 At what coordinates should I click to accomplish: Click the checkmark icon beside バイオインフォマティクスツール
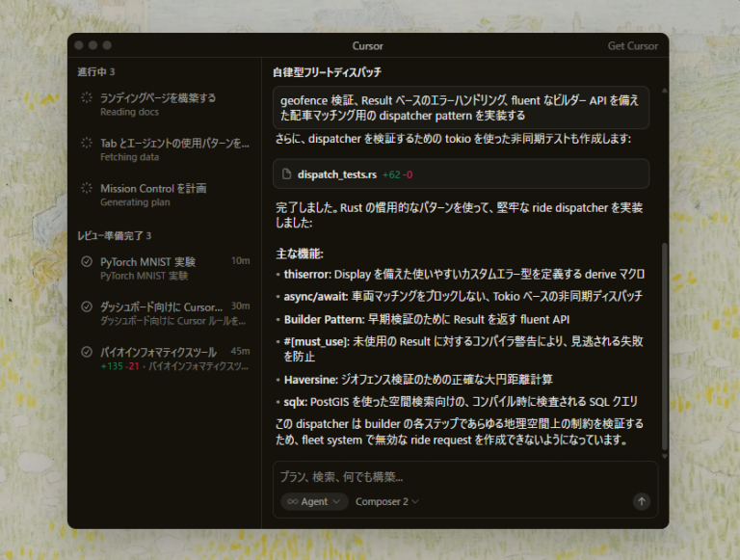[87, 352]
